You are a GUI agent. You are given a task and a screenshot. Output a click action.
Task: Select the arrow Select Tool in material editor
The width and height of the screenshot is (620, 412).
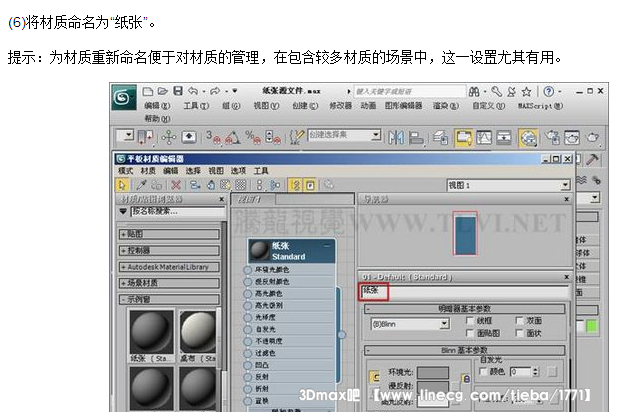(122, 185)
